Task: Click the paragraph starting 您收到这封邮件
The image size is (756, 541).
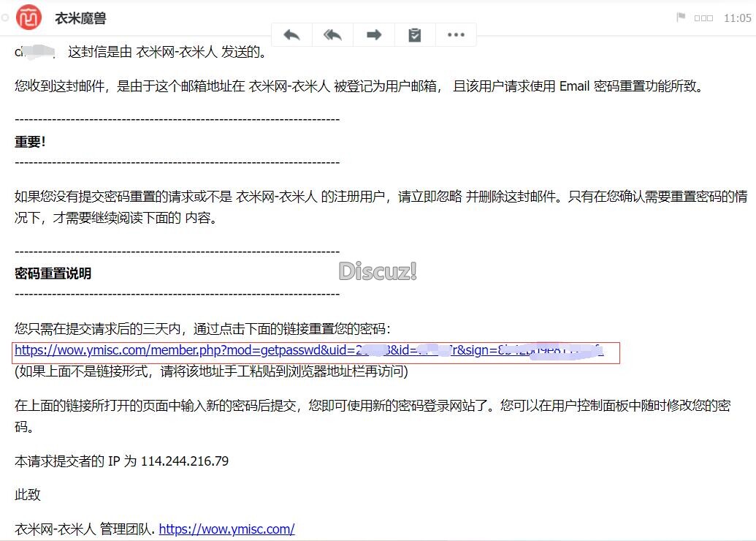Action: [359, 86]
